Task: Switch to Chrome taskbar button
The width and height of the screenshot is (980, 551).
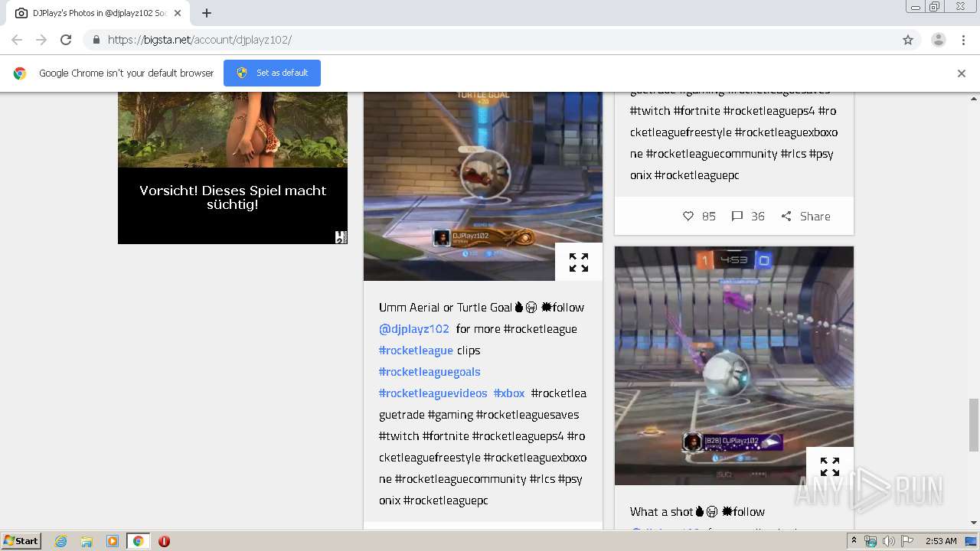Action: click(x=139, y=541)
